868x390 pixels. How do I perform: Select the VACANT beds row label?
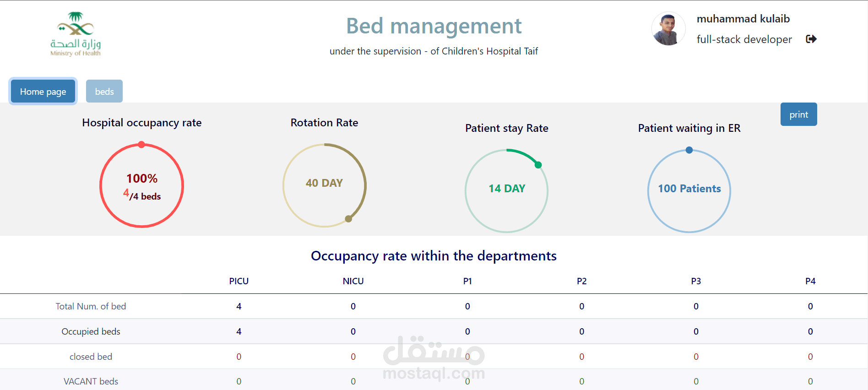(x=91, y=381)
